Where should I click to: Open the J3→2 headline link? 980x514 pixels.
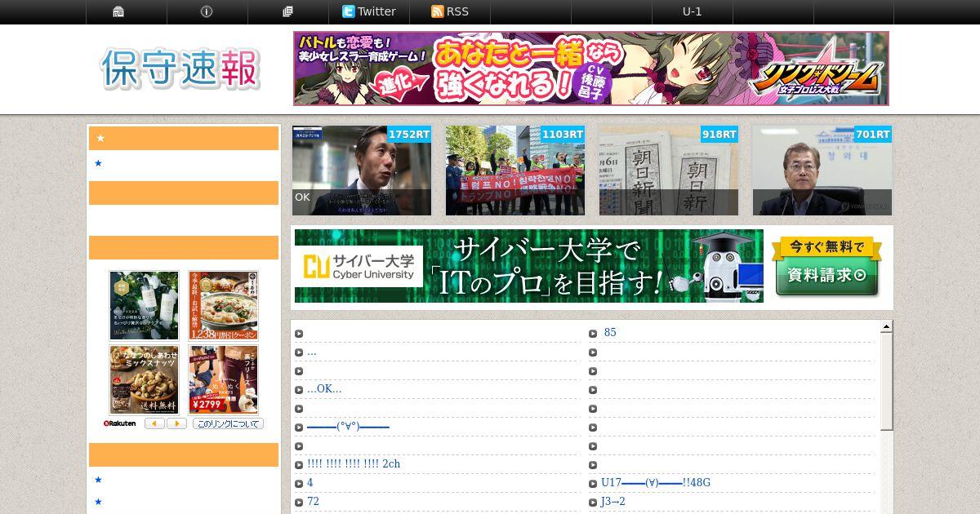click(x=612, y=501)
